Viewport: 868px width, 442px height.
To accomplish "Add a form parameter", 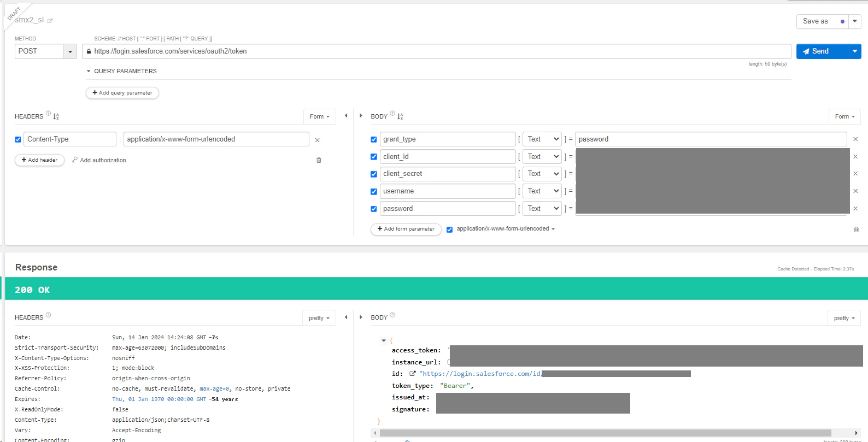I will point(406,229).
